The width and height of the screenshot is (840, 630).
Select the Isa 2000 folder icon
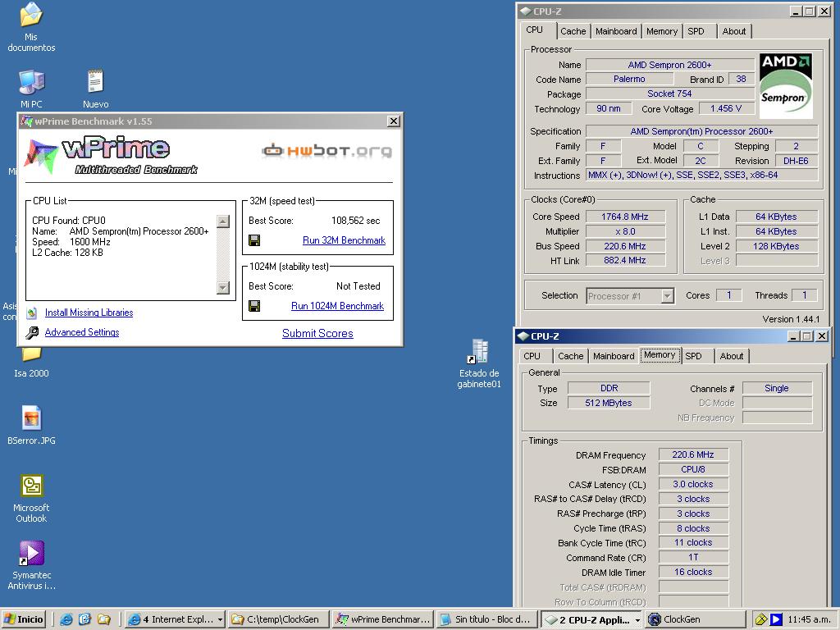point(31,355)
